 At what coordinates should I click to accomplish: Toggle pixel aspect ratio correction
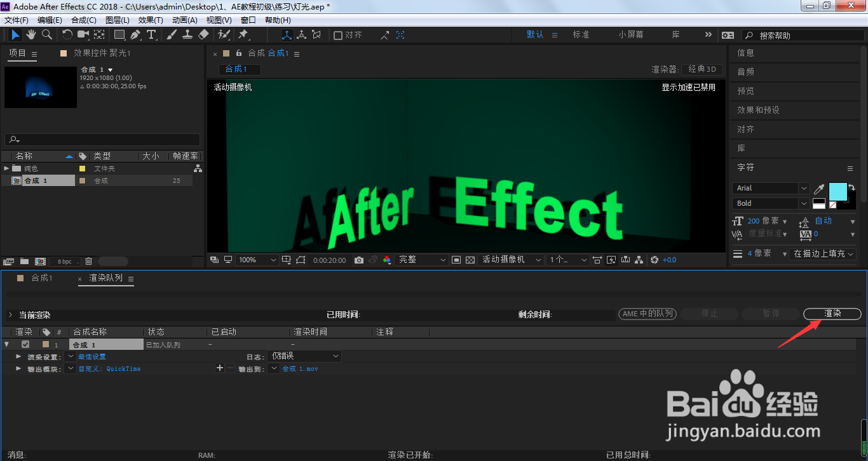[x=597, y=260]
